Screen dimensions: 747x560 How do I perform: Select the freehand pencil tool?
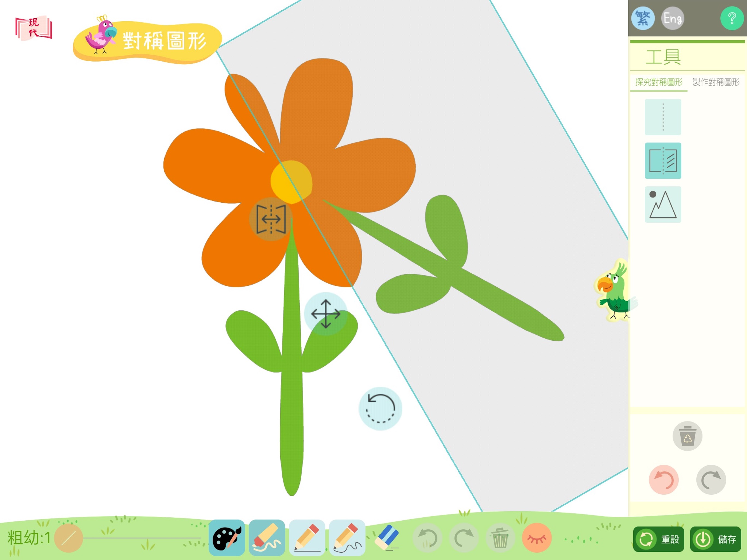347,538
